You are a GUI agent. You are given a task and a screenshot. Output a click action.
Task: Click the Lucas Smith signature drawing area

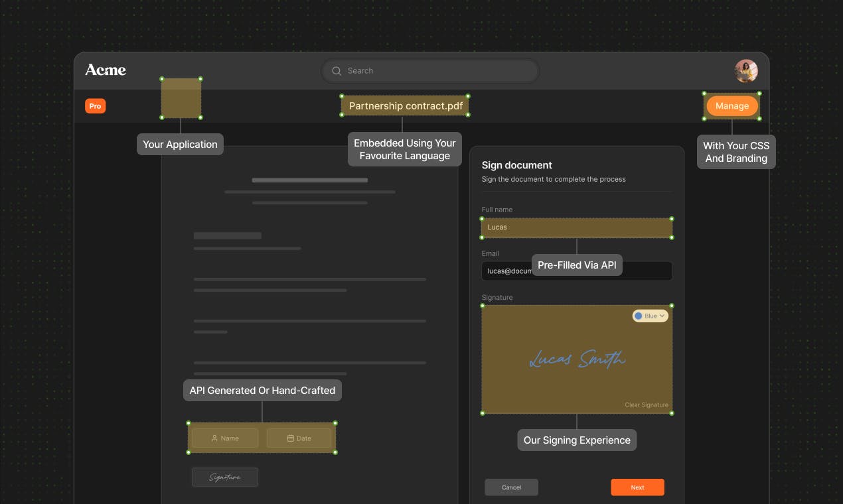577,359
